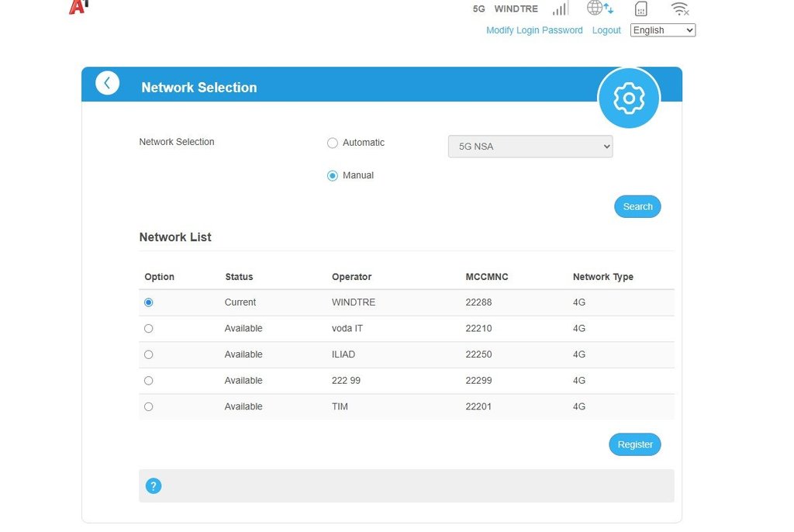This screenshot has width=794, height=532.
Task: Click the red A1 logo
Action: coord(78,7)
